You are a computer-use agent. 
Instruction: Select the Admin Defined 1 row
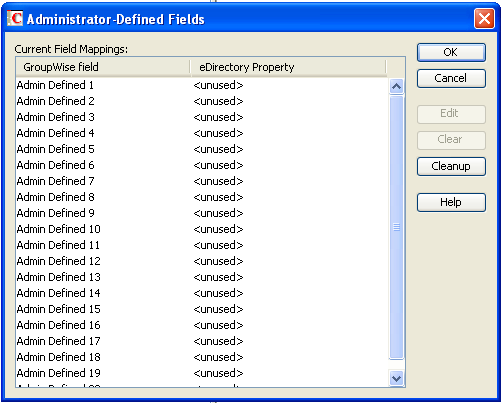202,85
